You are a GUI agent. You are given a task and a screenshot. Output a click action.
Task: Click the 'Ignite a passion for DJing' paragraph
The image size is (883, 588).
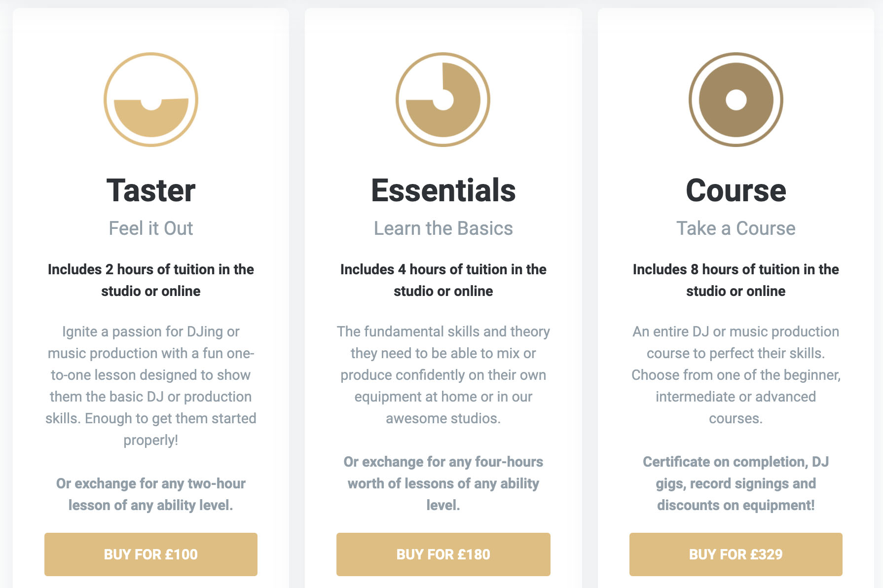(151, 386)
